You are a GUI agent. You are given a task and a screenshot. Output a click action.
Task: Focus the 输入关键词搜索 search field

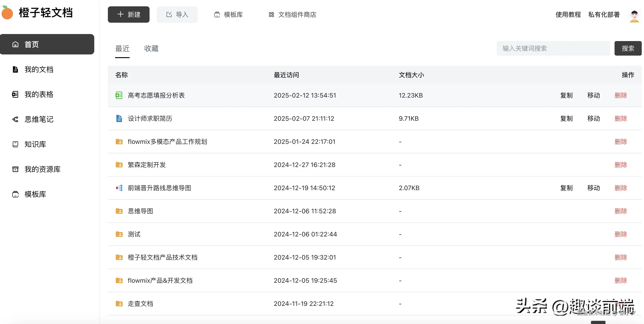pyautogui.click(x=553, y=48)
